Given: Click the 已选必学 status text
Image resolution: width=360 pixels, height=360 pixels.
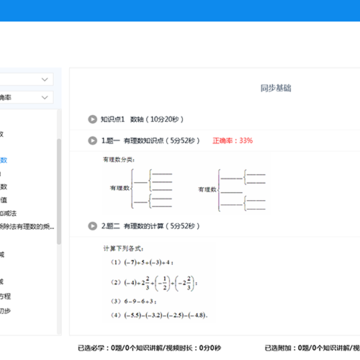Looking at the screenshot, I should point(149,348).
